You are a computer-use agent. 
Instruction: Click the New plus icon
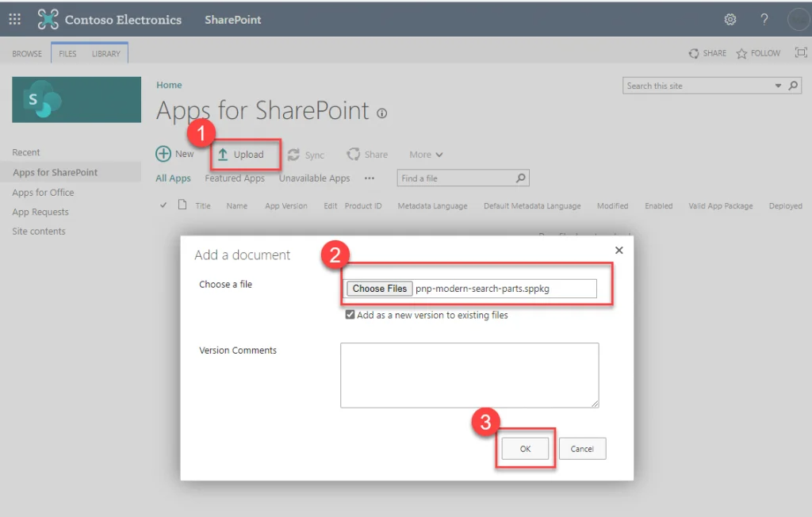(x=163, y=154)
